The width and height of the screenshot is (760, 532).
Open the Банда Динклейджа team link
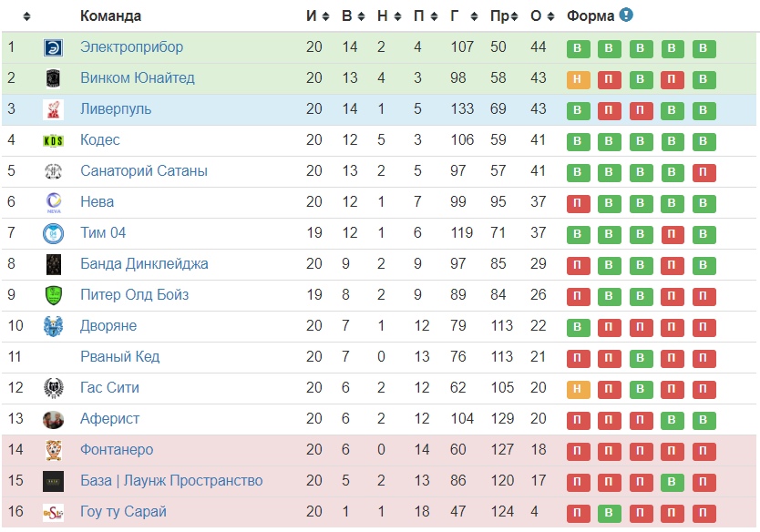[144, 264]
